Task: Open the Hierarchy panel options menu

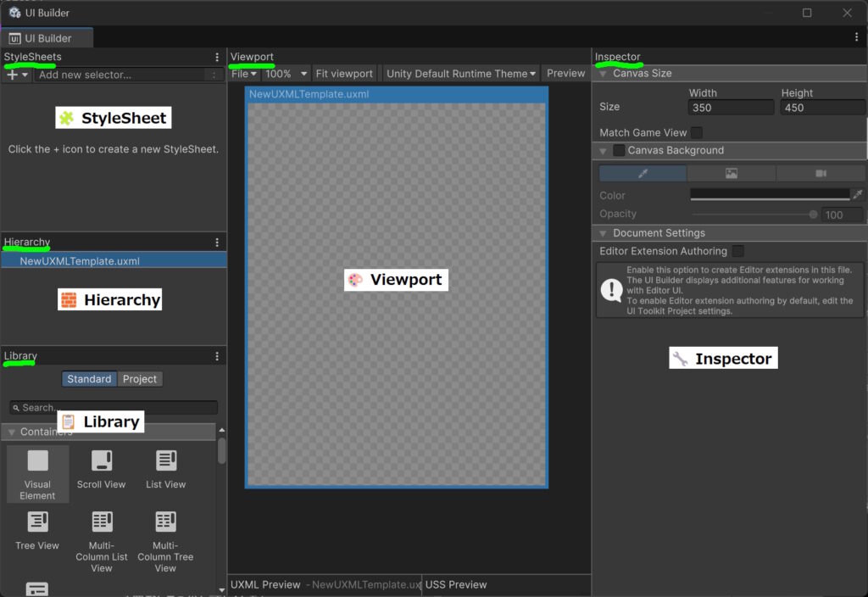Action: 217,242
